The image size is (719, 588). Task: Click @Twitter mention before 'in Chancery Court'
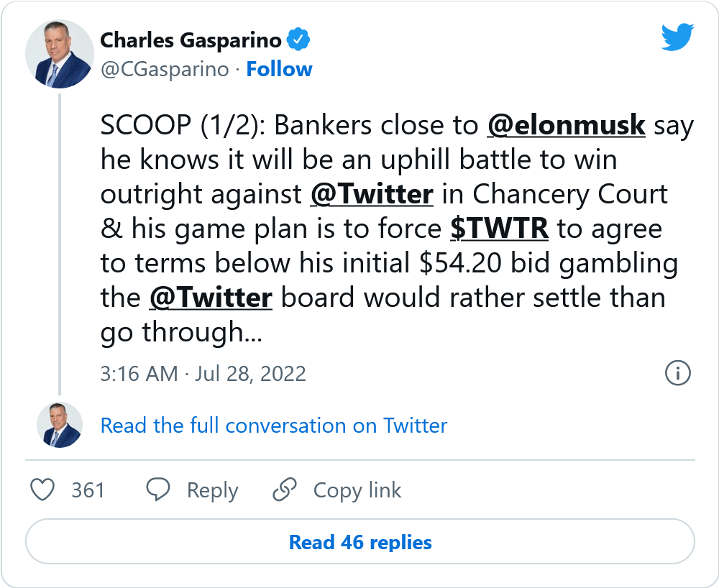pyautogui.click(x=372, y=195)
